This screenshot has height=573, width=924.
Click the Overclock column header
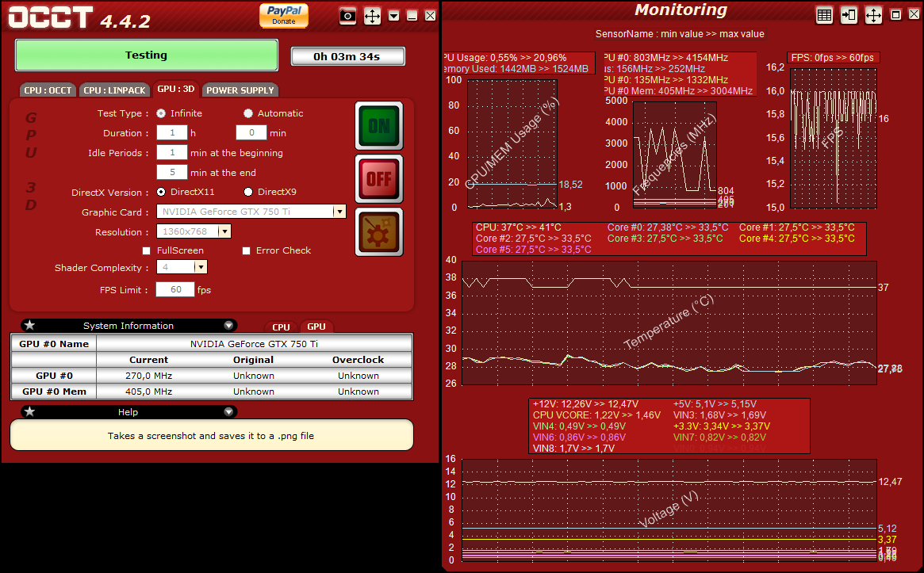point(358,360)
